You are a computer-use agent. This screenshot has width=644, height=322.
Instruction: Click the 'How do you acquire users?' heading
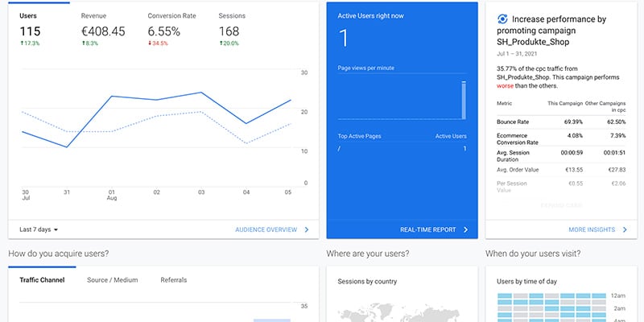click(x=58, y=254)
